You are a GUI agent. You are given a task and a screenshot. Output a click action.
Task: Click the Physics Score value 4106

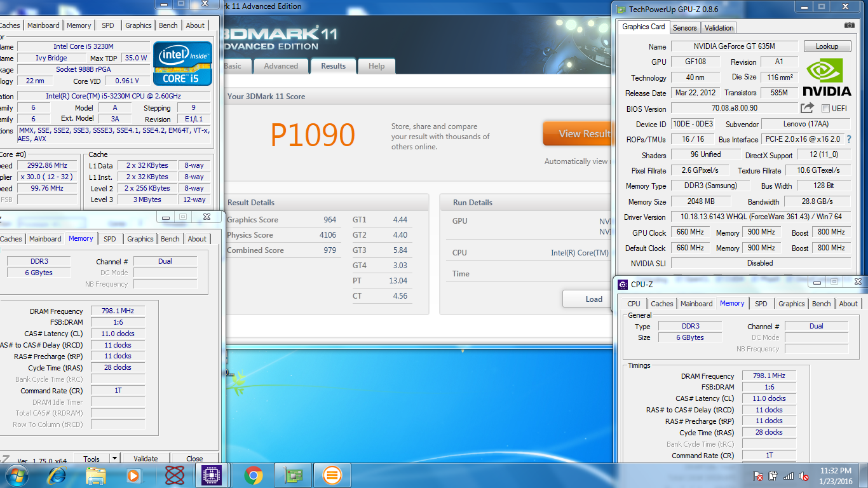[327, 235]
